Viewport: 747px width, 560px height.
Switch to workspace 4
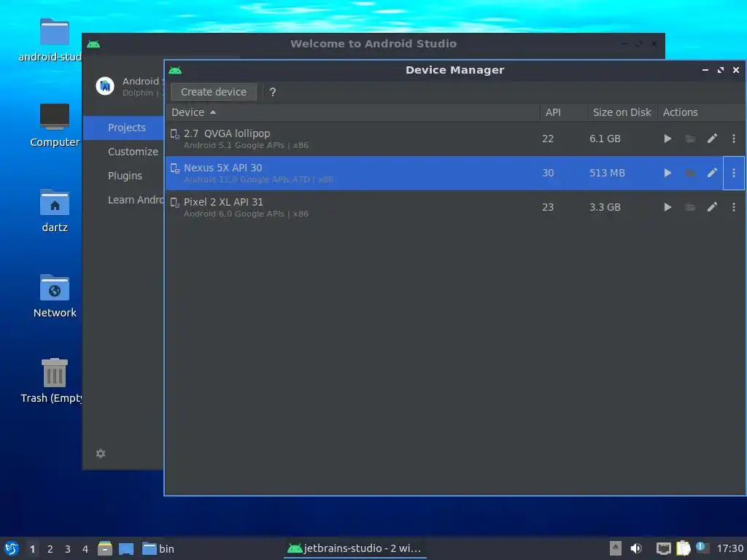pos(85,549)
